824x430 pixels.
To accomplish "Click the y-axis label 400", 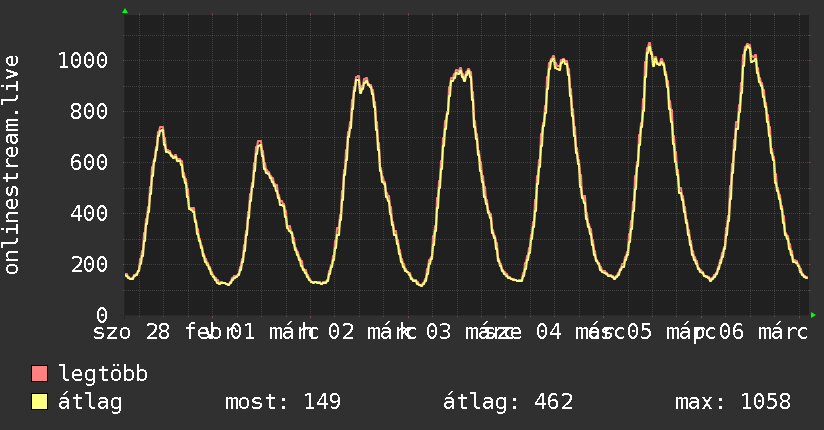I will click(89, 213).
